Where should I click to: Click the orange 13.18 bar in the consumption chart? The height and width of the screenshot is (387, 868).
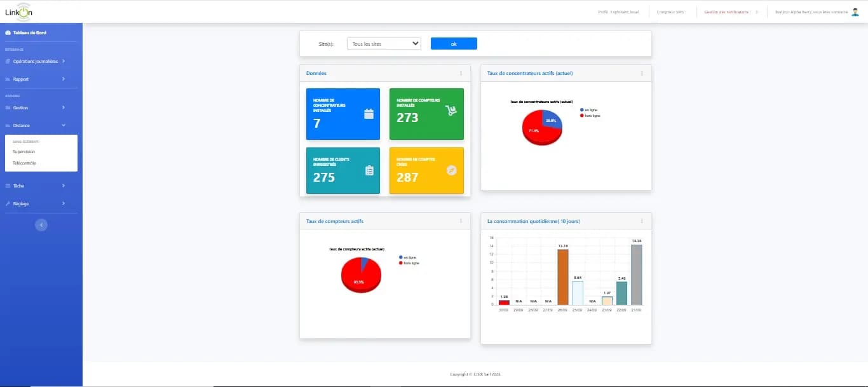563,277
